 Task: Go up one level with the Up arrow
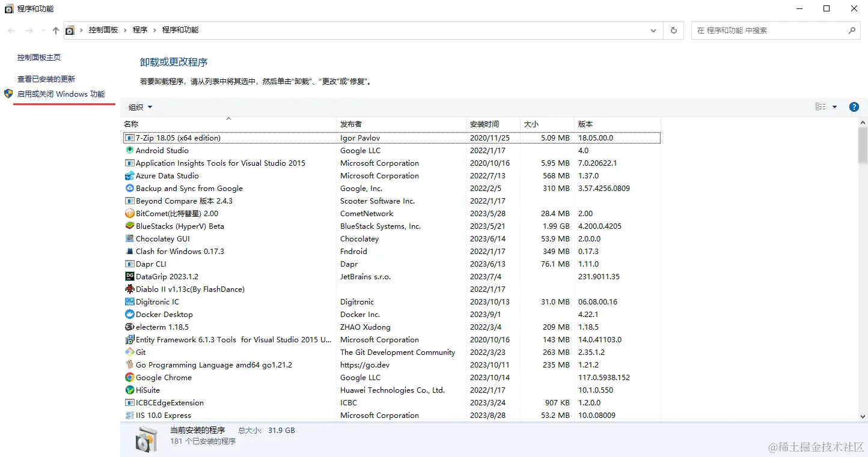pyautogui.click(x=56, y=31)
